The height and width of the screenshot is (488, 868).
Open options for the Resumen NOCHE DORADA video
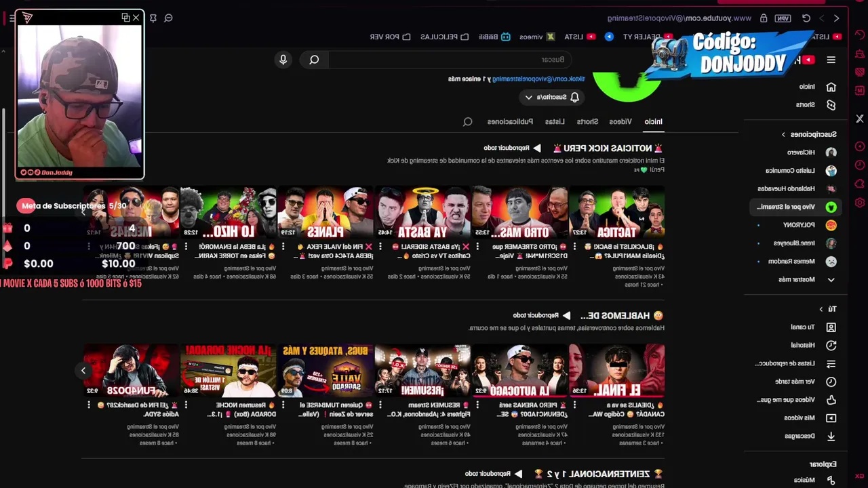pos(186,405)
